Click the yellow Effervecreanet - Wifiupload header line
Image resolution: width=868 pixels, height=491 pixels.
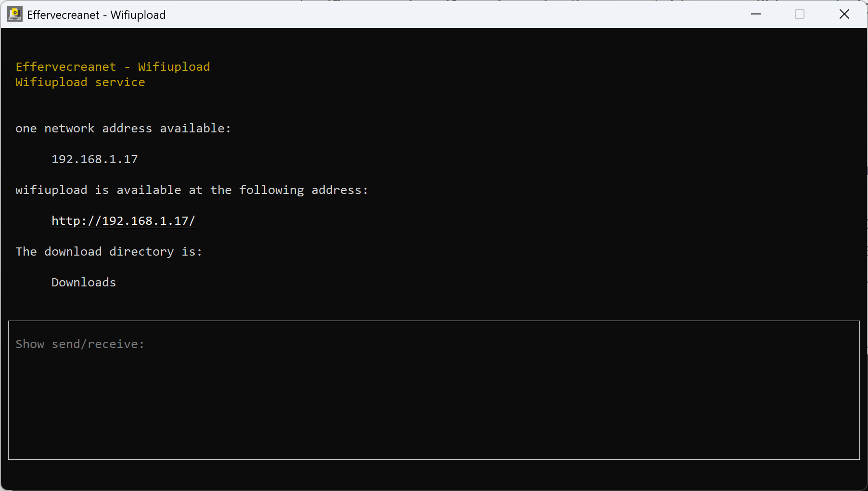pyautogui.click(x=113, y=67)
